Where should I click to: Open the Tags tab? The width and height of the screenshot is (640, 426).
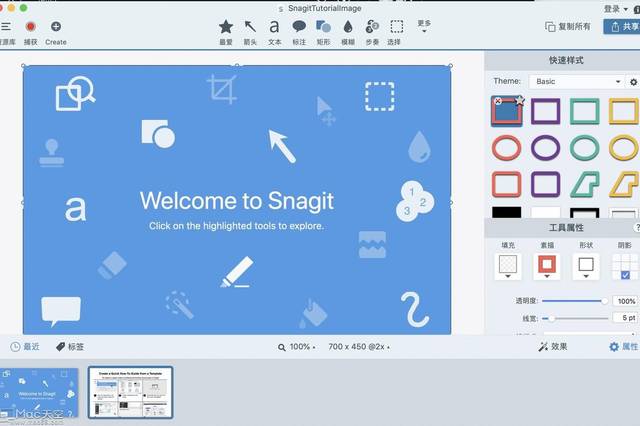70,347
